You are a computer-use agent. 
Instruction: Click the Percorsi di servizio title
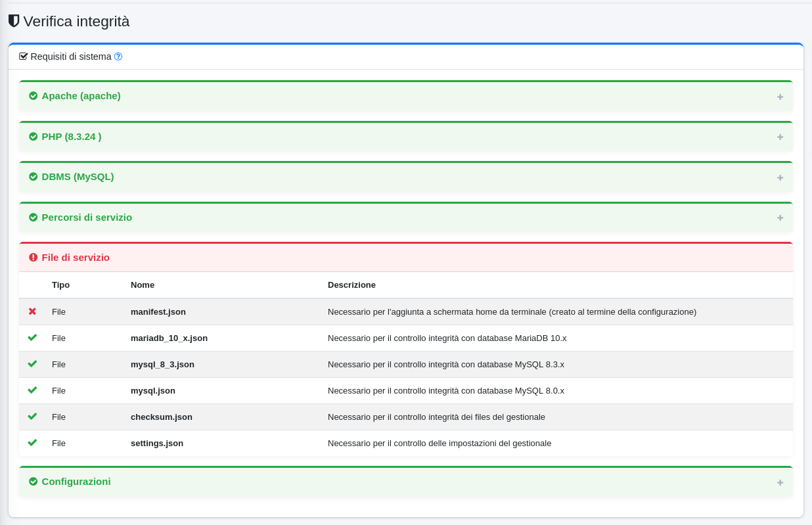click(87, 217)
